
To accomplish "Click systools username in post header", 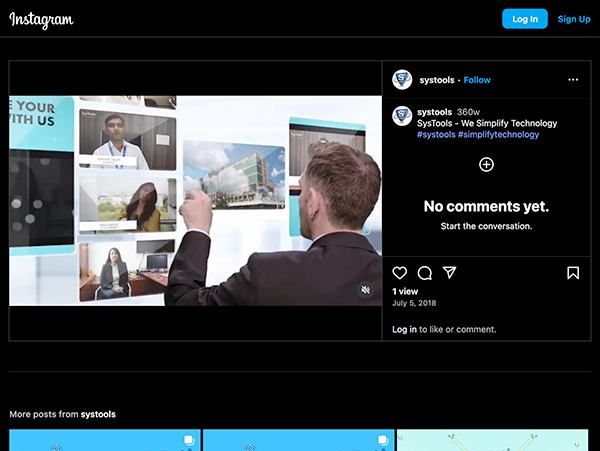I will pos(437,80).
